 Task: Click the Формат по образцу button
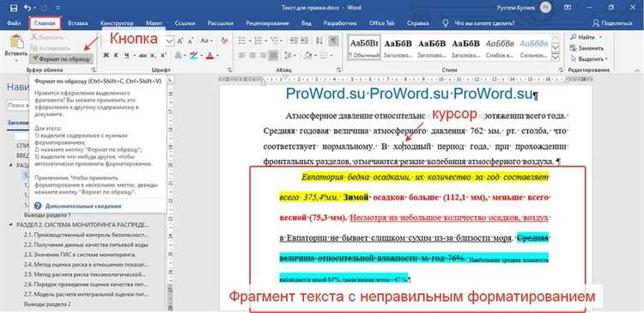pos(61,58)
